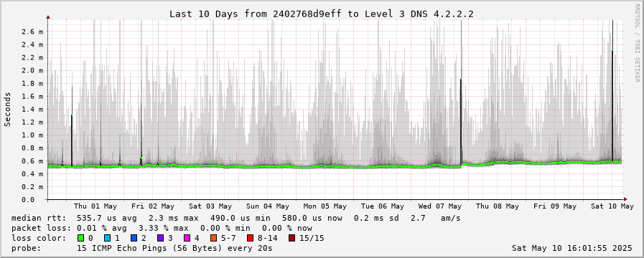Click the purple loss color 3 swatch
644x258 pixels.
(x=160, y=238)
